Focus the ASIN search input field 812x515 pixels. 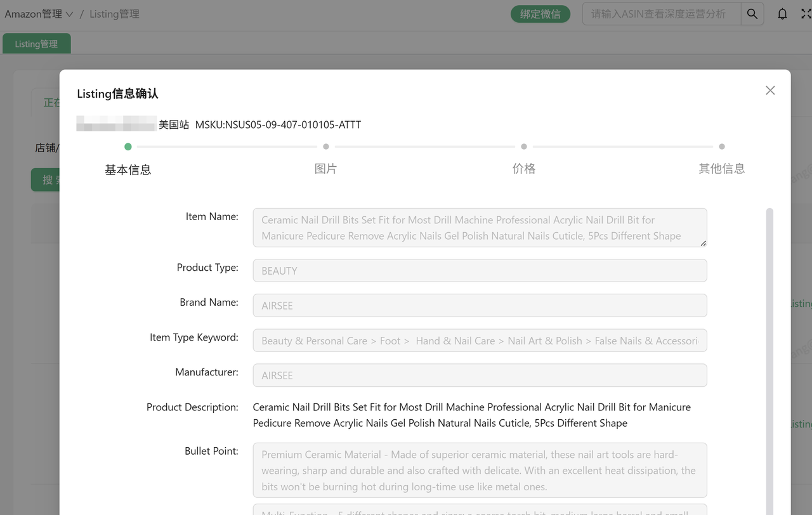[661, 14]
